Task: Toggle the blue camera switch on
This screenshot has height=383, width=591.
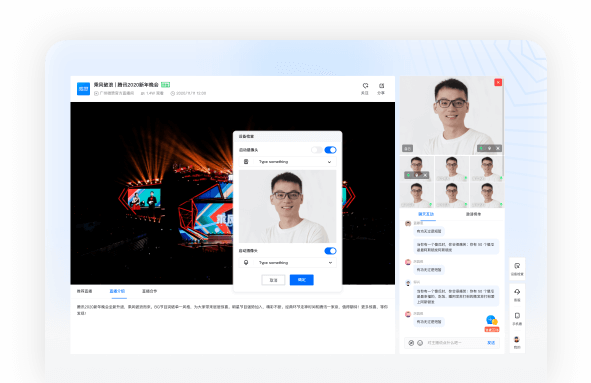Action: point(331,150)
